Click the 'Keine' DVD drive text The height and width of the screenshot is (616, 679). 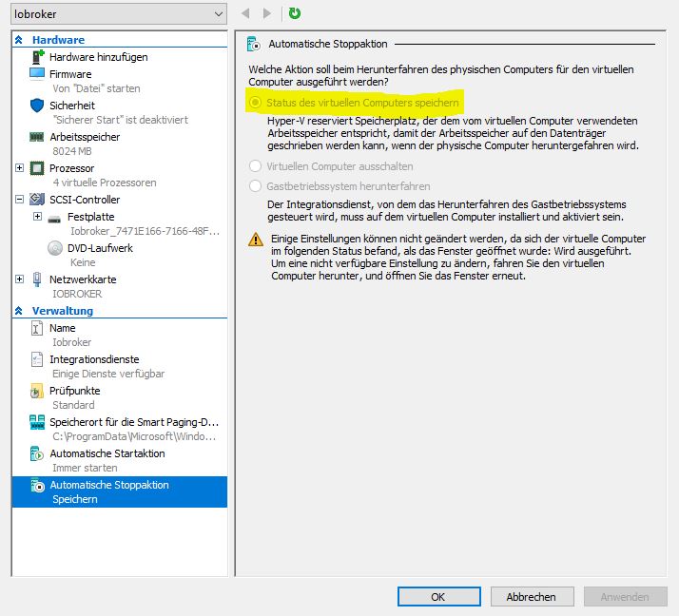pyautogui.click(x=83, y=262)
